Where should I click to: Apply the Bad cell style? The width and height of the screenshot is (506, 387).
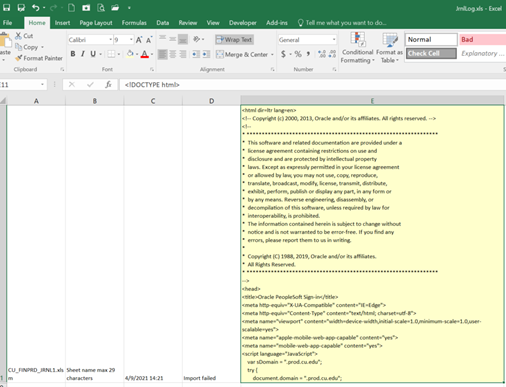click(x=482, y=40)
